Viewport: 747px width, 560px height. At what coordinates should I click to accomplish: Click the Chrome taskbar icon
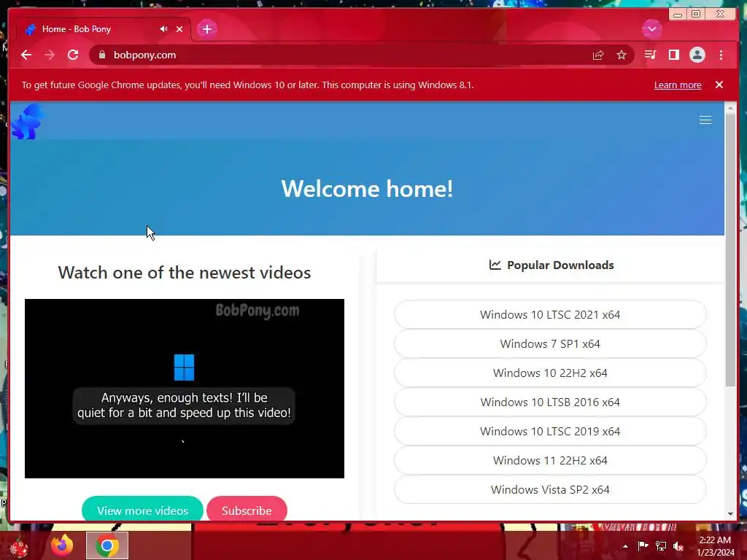click(107, 545)
